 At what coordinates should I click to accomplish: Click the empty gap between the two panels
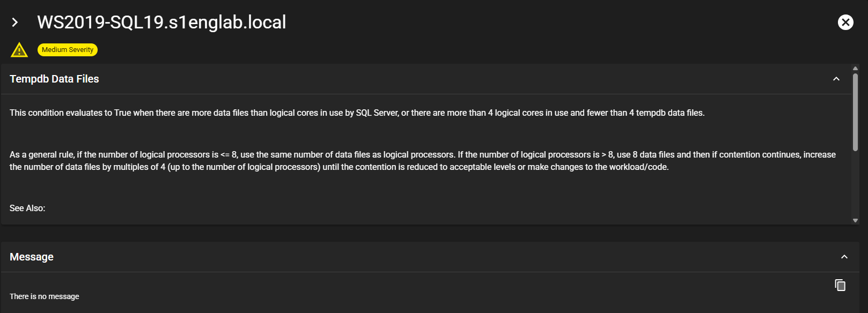pos(429,233)
